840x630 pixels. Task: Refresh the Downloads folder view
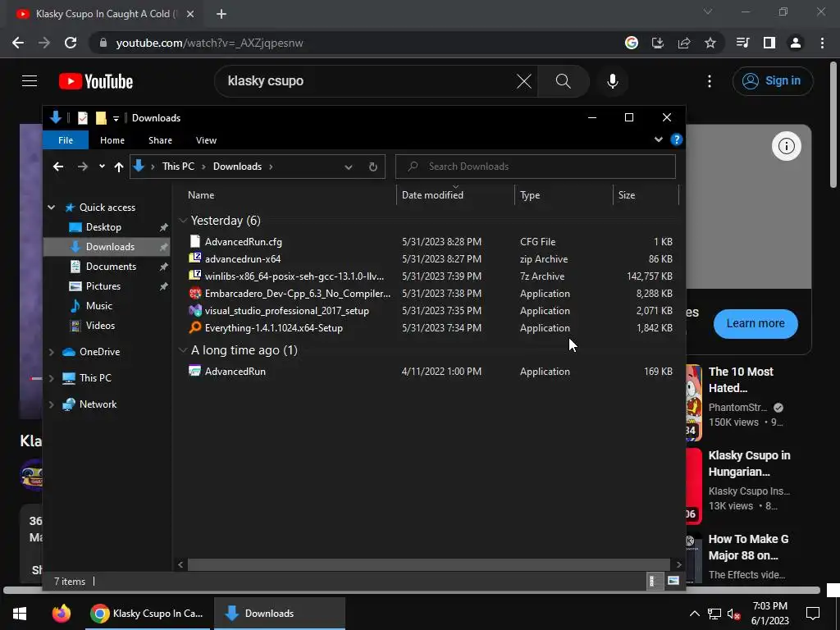(x=373, y=167)
